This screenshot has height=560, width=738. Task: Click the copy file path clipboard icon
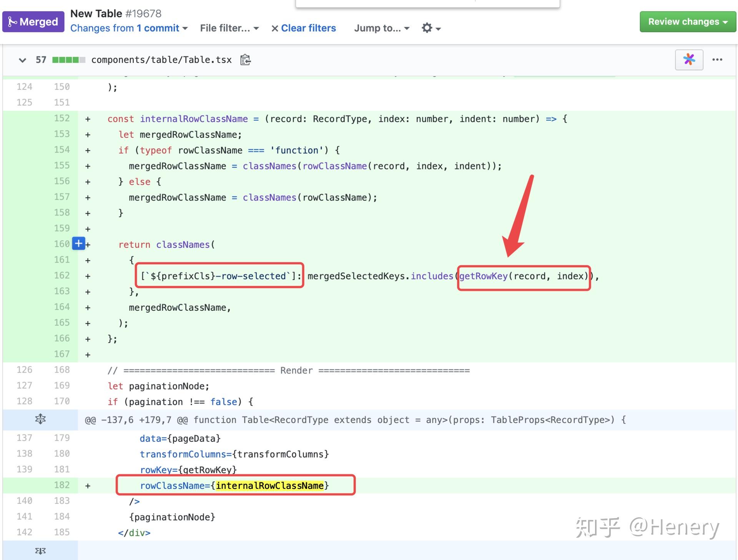coord(245,60)
